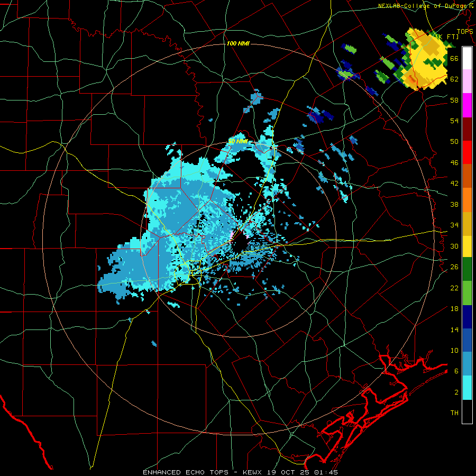Click the black TH swatch at legend bottom

click(467, 411)
